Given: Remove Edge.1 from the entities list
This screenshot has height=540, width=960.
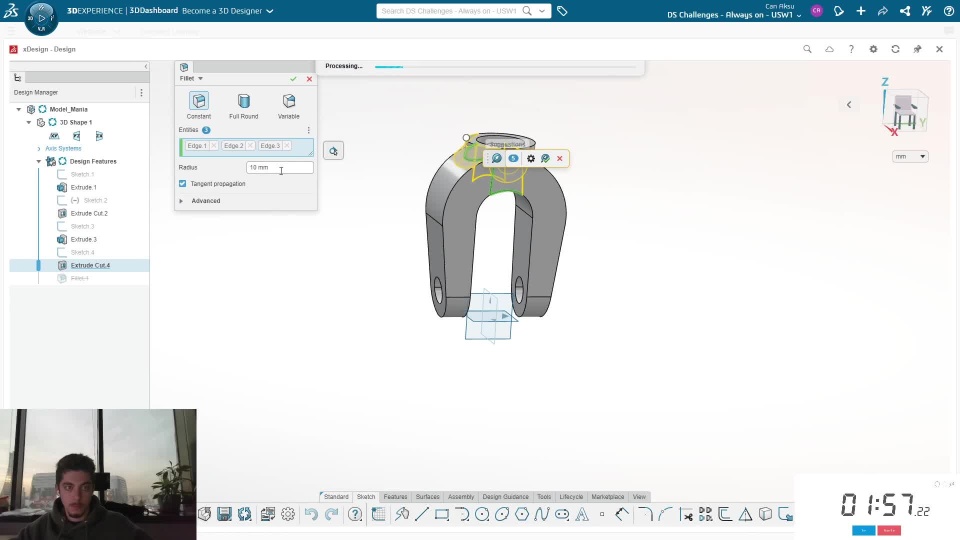Looking at the screenshot, I should coord(214,146).
